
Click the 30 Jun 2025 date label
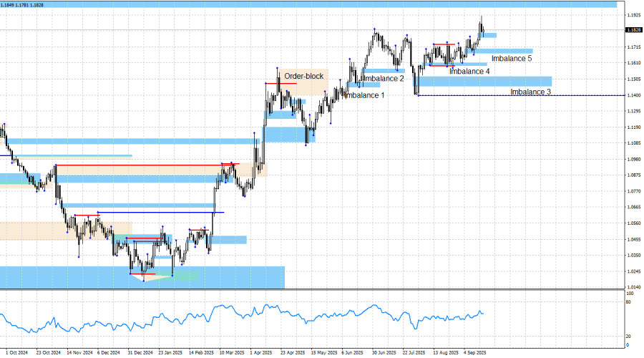click(x=384, y=352)
